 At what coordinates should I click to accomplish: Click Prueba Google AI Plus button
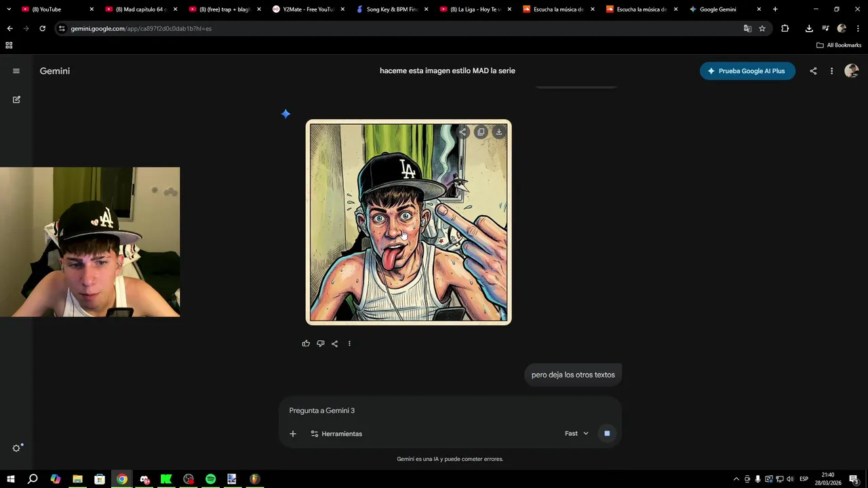[x=747, y=71]
